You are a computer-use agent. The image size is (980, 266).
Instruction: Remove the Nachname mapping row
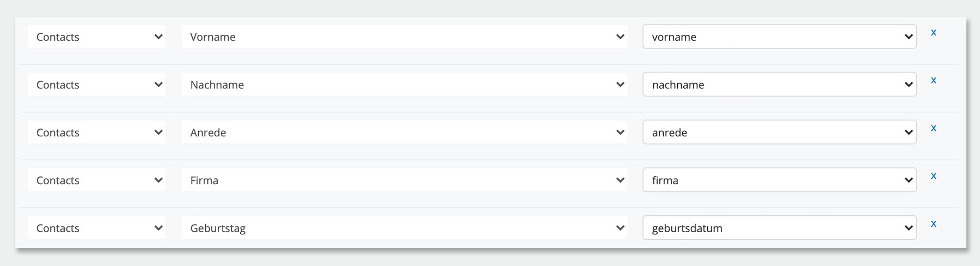933,81
